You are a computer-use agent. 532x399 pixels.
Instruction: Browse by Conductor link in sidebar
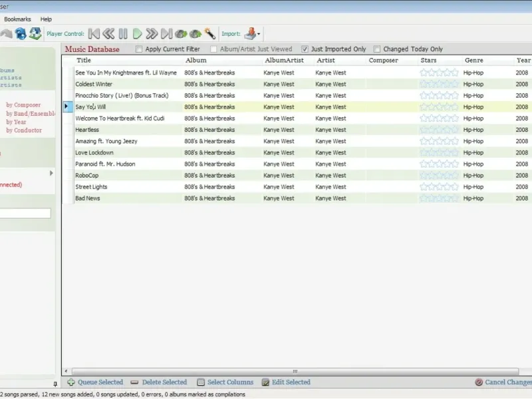click(24, 130)
